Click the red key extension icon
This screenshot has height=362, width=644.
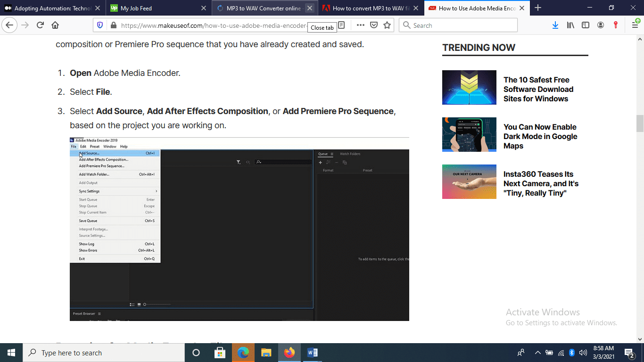coord(616,25)
